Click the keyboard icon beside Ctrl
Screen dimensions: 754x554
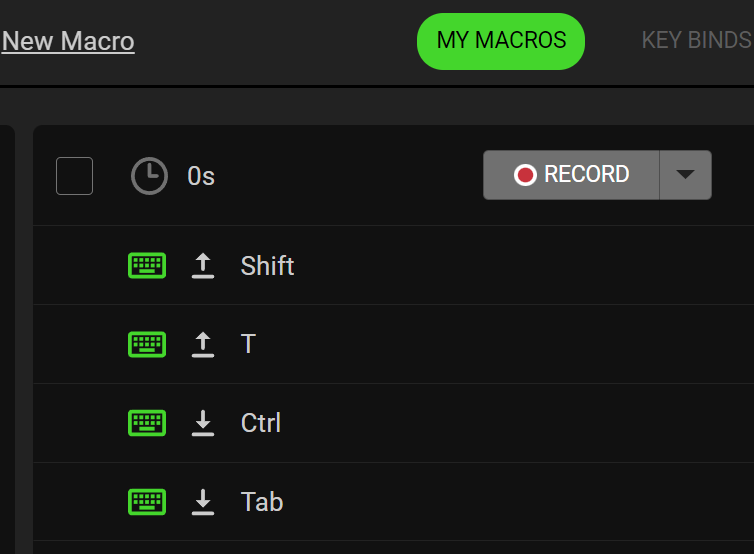(x=147, y=423)
